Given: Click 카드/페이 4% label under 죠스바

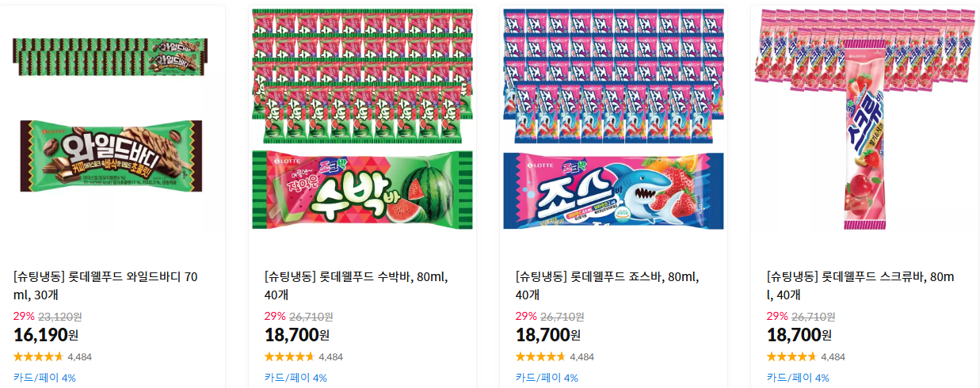Looking at the screenshot, I should pyautogui.click(x=547, y=378).
